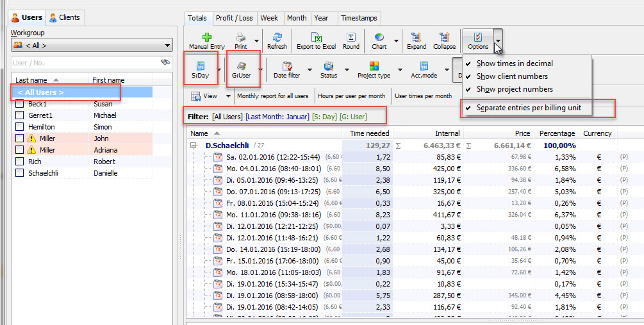
Task: Tick the checkbox for Susan Beck1
Action: coord(20,104)
